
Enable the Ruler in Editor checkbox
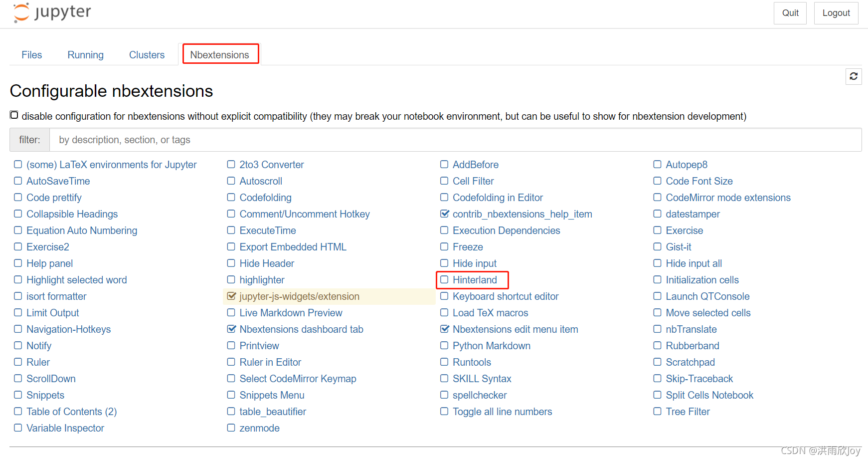231,362
